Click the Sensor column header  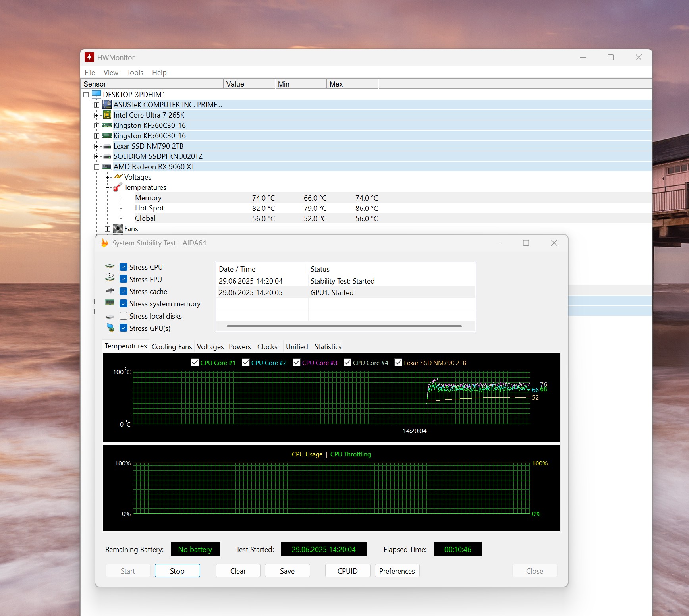pyautogui.click(x=152, y=84)
